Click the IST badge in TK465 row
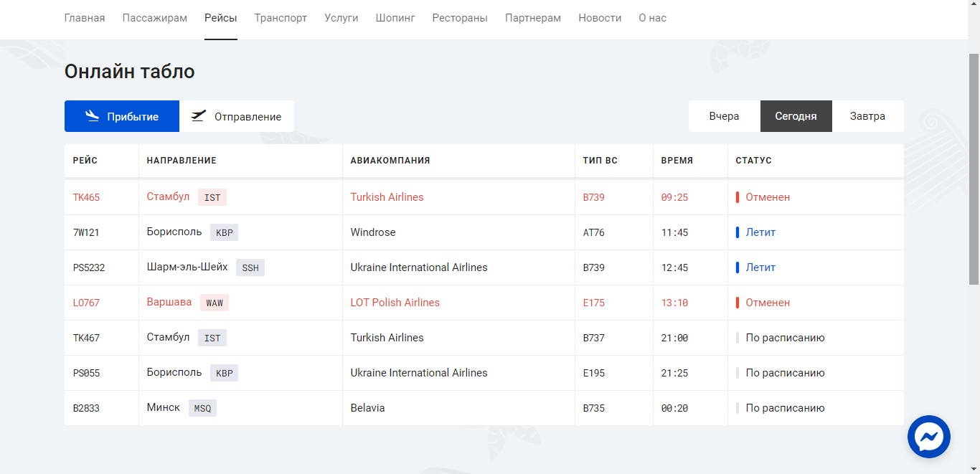 pyautogui.click(x=212, y=197)
